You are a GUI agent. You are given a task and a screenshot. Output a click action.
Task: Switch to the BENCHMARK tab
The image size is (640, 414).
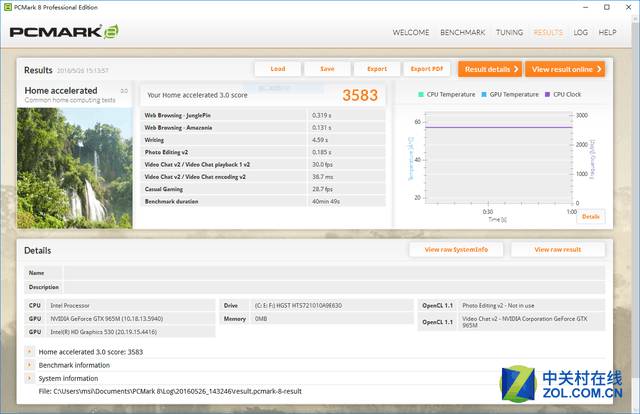pos(462,32)
